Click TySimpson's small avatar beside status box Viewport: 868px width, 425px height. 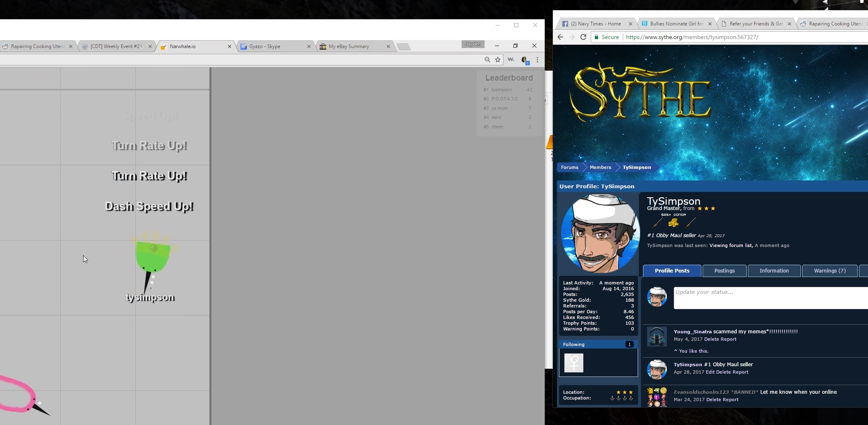click(x=657, y=297)
